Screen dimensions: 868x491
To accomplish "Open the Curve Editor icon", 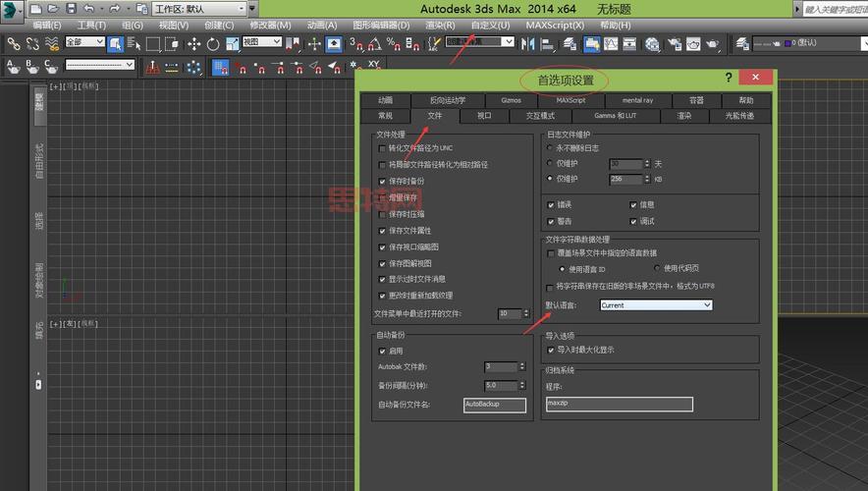I will click(x=611, y=43).
